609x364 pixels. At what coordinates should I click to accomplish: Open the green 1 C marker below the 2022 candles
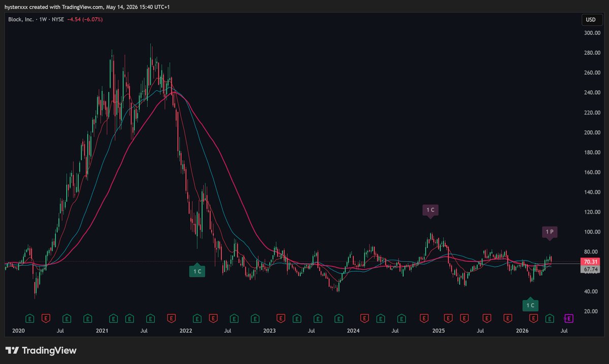[197, 270]
